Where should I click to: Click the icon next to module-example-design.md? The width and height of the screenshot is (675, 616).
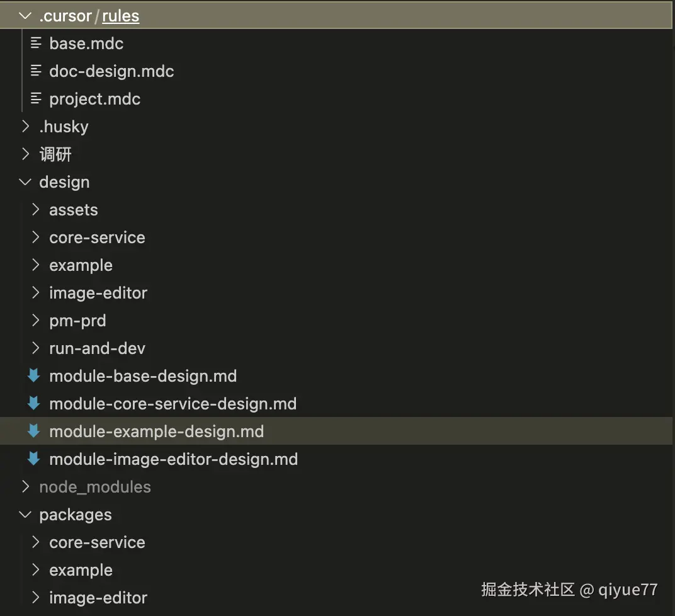coord(33,431)
